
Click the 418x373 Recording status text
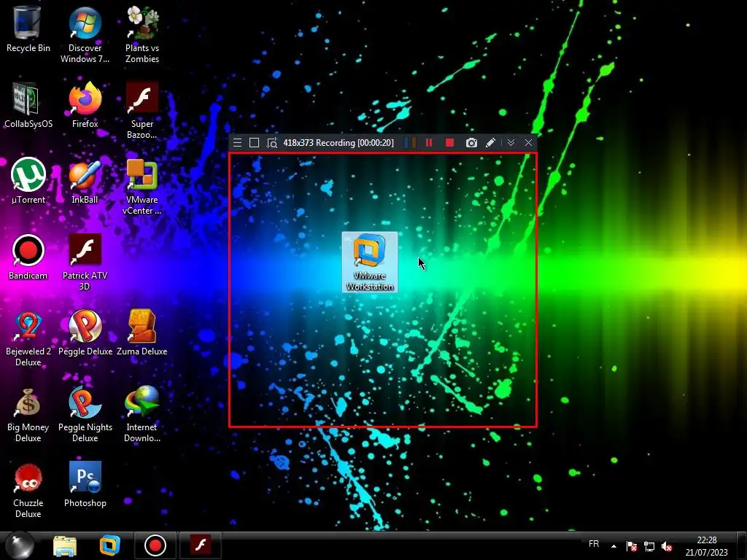tap(338, 143)
